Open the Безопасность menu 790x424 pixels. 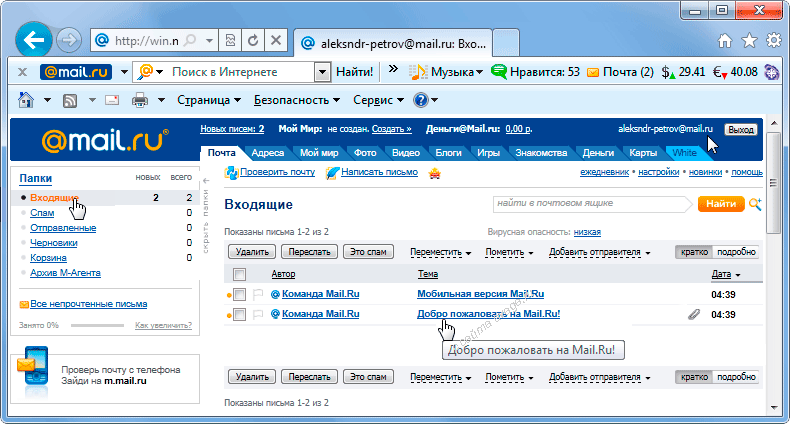point(297,100)
